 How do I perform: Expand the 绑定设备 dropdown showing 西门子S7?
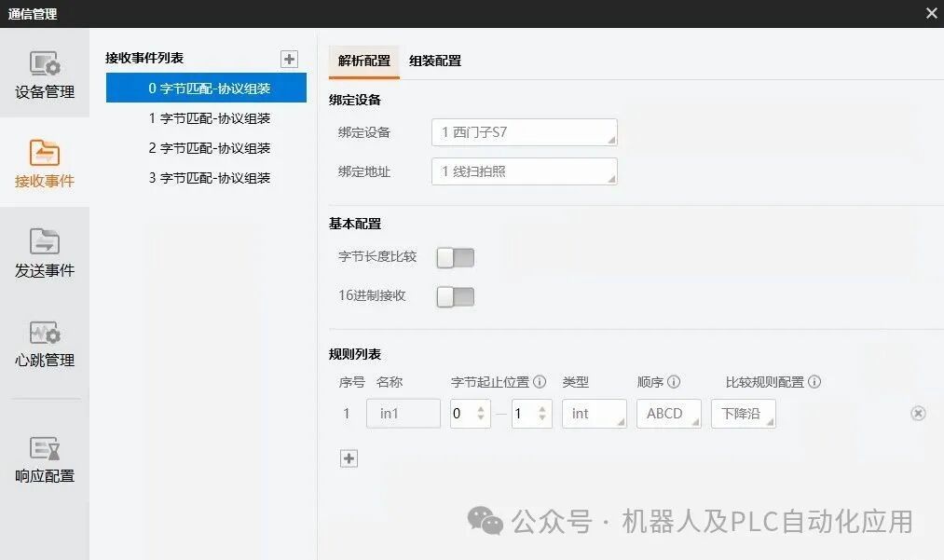pos(525,132)
